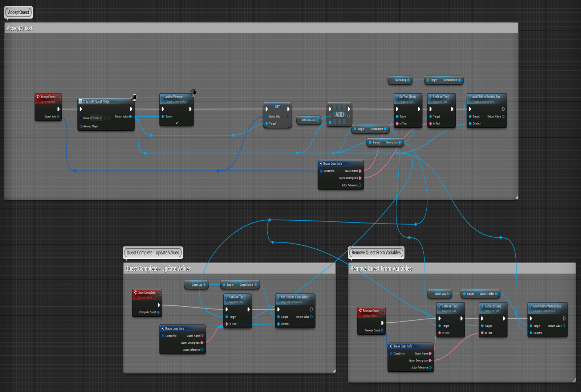This screenshot has width=581, height=392.
Task: Click the Actor Reference output pin in AcceptQuest
Action: click(360, 185)
